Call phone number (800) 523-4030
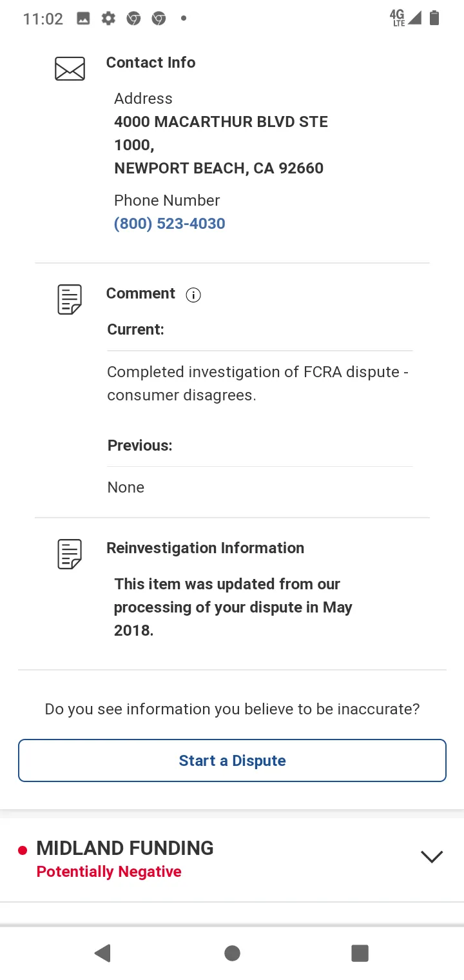This screenshot has height=980, width=464. pos(169,224)
